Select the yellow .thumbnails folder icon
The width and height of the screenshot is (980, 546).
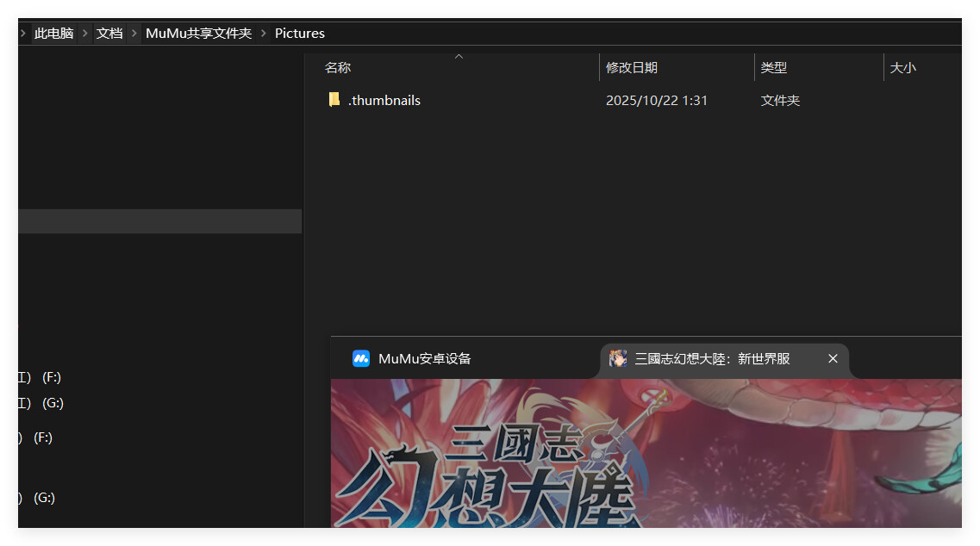pyautogui.click(x=334, y=100)
